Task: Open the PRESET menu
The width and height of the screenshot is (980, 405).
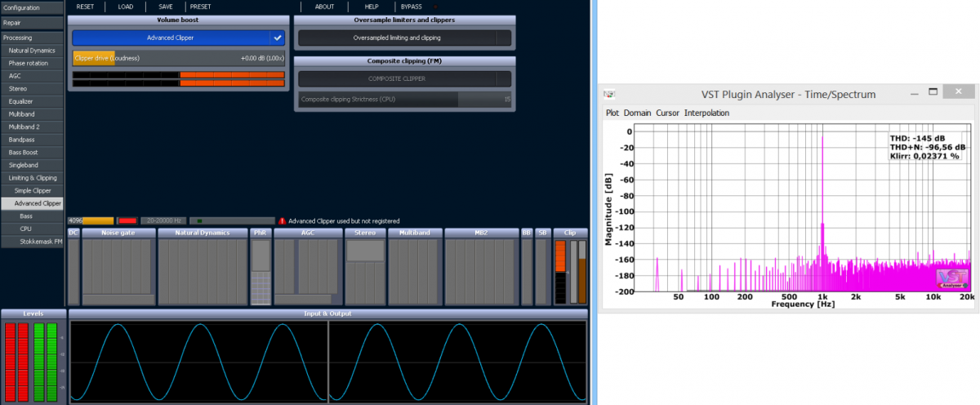Action: click(x=200, y=7)
